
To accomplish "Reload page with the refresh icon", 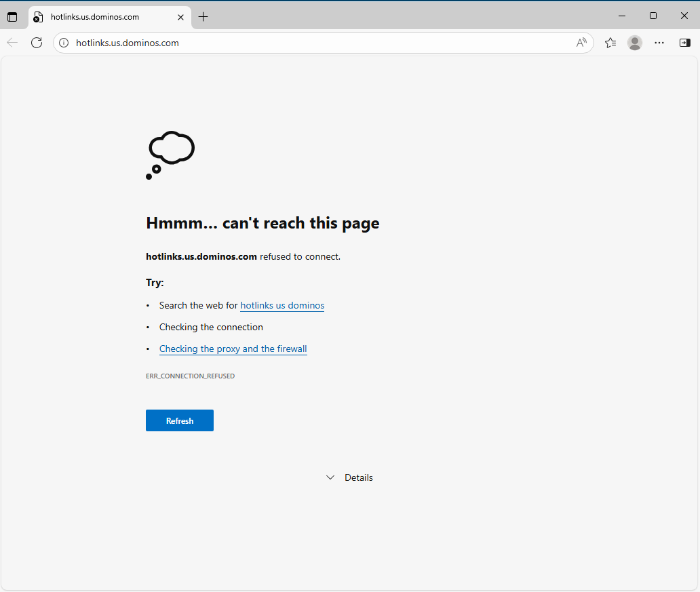I will coord(37,43).
